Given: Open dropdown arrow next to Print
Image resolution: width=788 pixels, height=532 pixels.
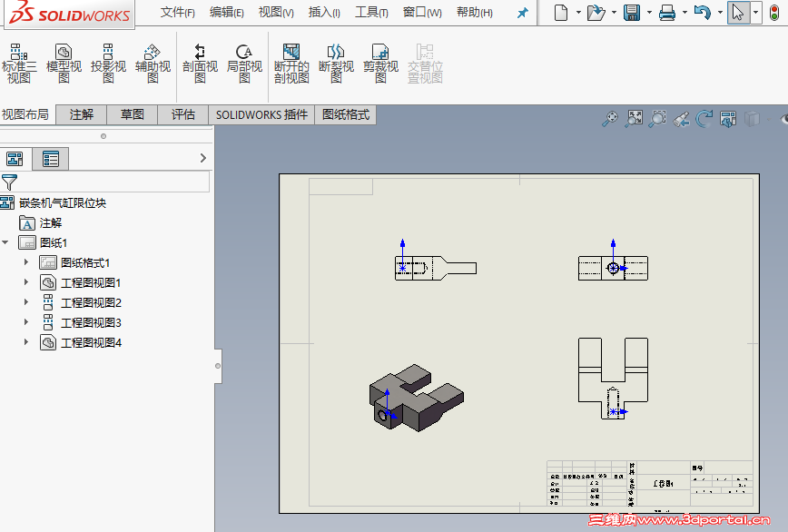Looking at the screenshot, I should [685, 12].
